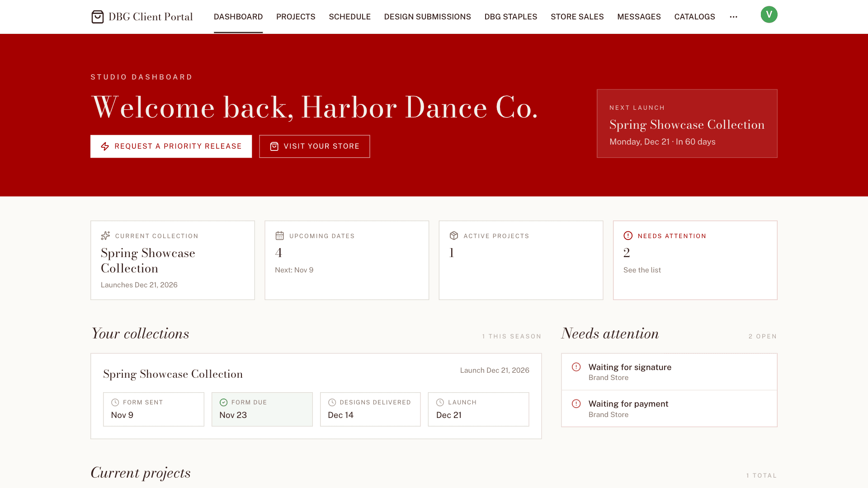Viewport: 868px width, 488px height.
Task: Open the Next Launch Spring Showcase card
Action: 687,123
